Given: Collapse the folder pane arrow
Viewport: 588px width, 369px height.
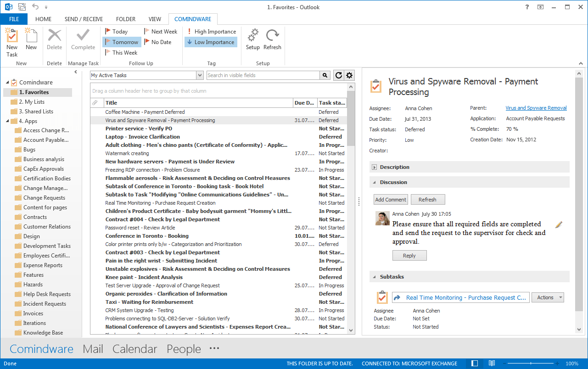Looking at the screenshot, I should click(x=76, y=72).
